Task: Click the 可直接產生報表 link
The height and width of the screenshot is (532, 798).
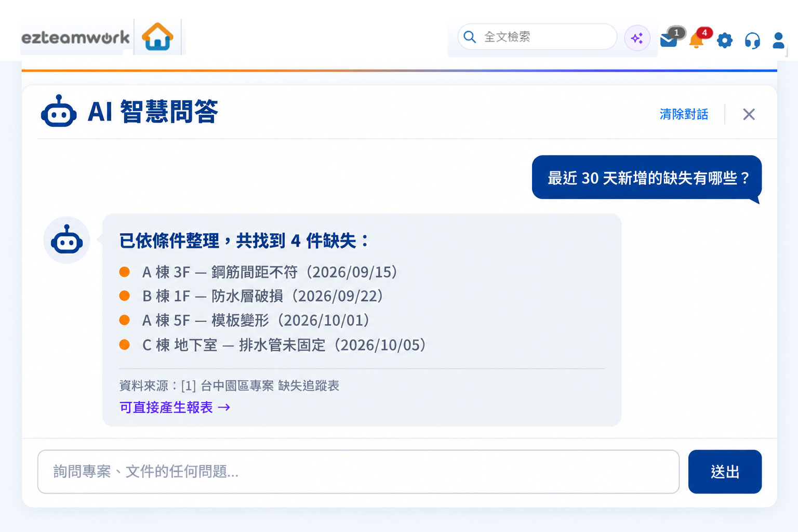Action: (175, 407)
